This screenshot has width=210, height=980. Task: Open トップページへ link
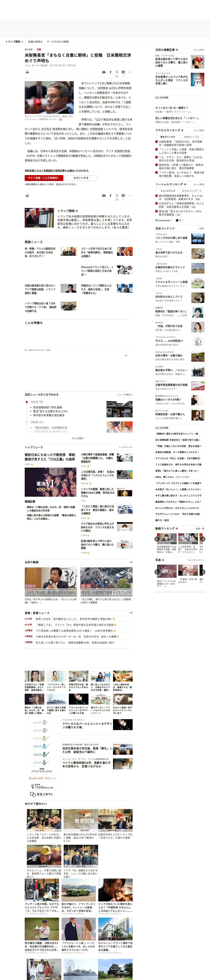126,447
